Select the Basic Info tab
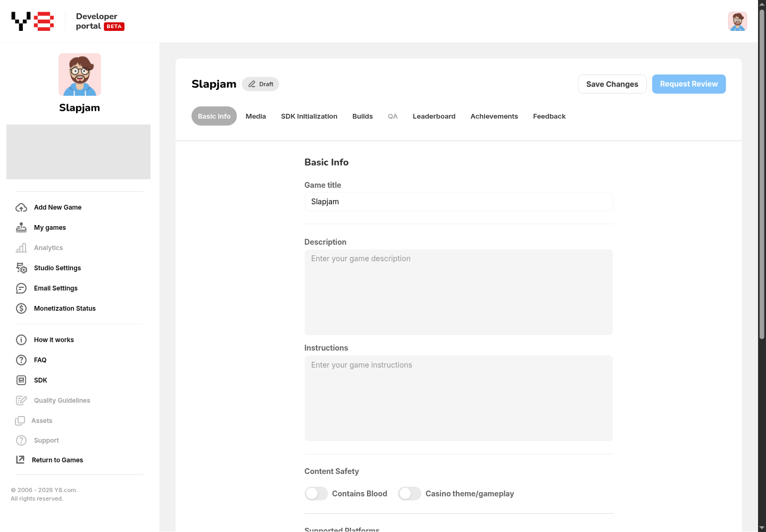The image size is (766, 532). coord(214,117)
